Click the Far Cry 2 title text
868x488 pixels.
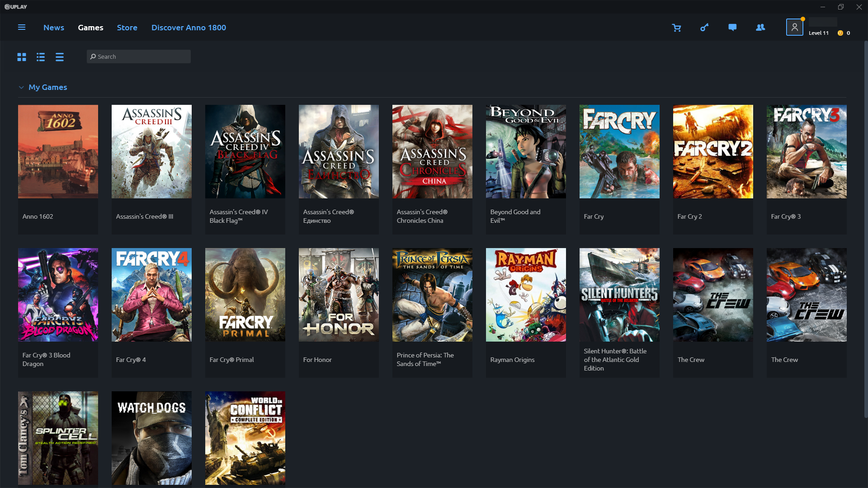coord(689,216)
